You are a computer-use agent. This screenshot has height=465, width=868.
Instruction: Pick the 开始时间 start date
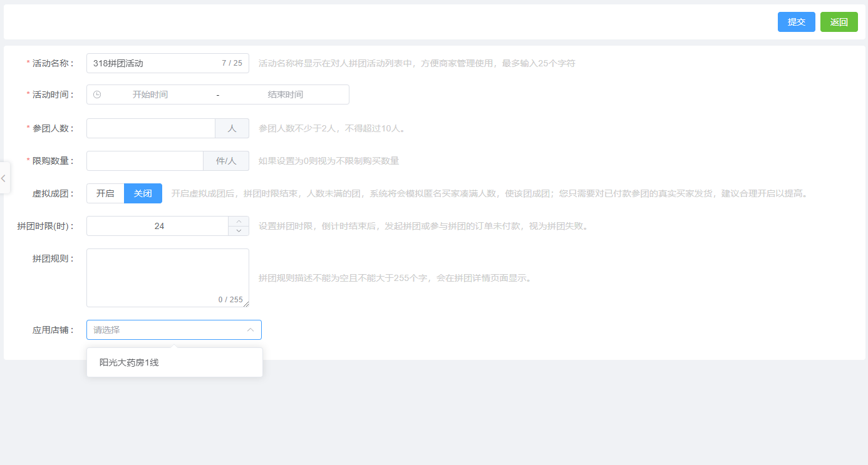pyautogui.click(x=150, y=95)
